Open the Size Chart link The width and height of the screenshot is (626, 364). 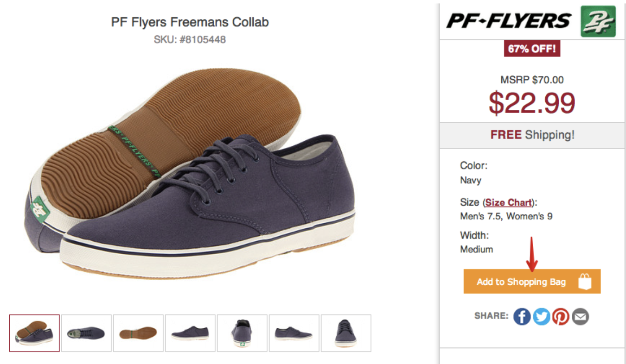tap(508, 202)
